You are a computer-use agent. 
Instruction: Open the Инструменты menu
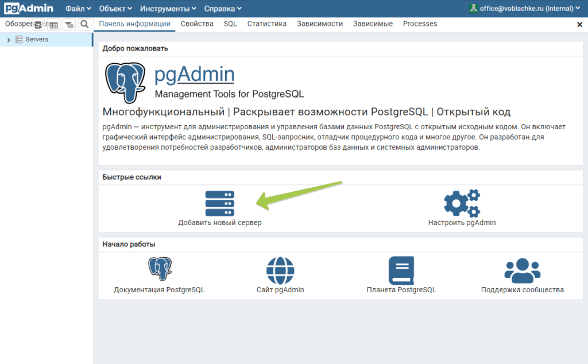168,9
